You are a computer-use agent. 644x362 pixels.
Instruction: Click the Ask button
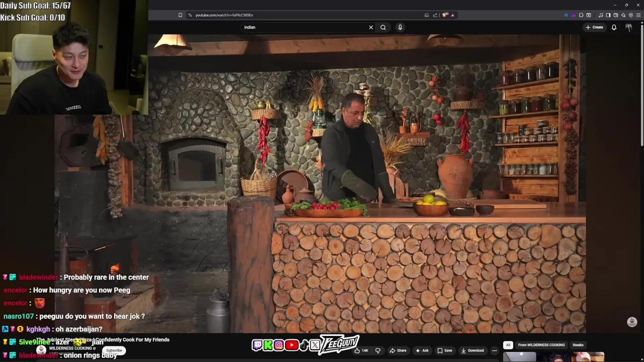[x=422, y=350]
